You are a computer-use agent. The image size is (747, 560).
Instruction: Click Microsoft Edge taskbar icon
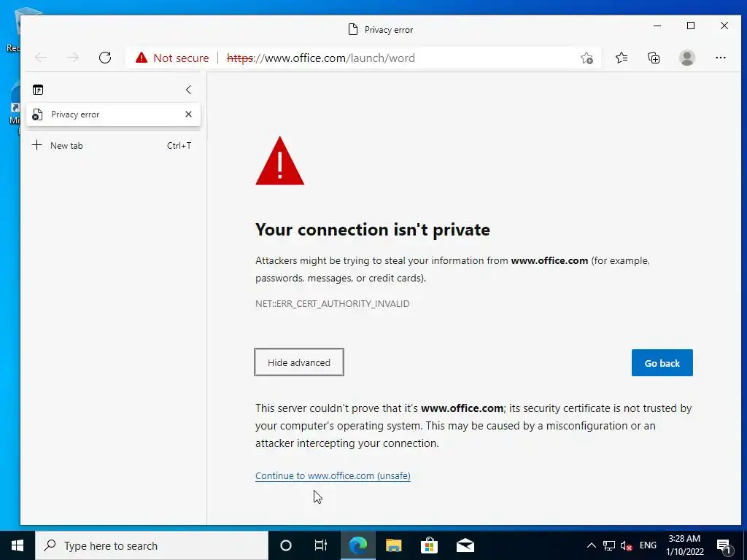[x=357, y=545]
